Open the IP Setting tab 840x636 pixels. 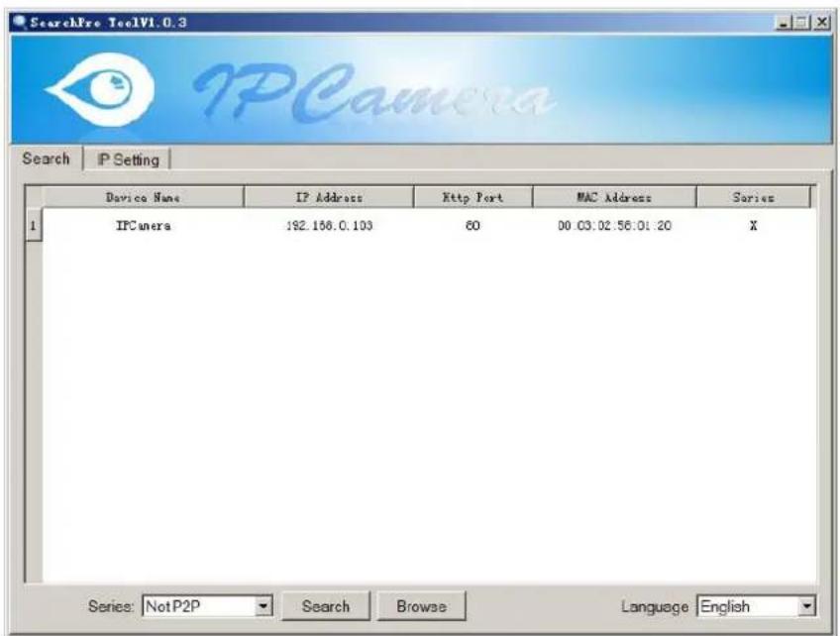[x=128, y=159]
